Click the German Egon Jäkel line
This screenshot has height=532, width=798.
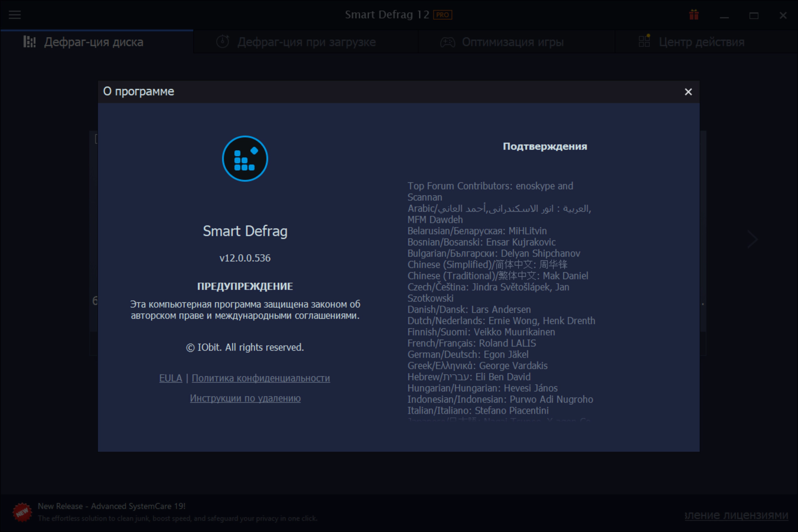point(468,354)
